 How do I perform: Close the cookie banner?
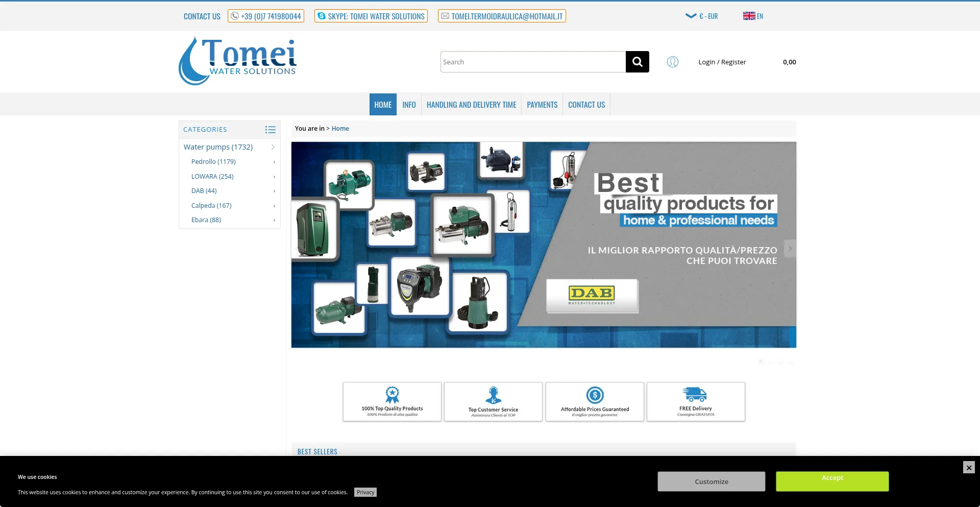click(968, 467)
